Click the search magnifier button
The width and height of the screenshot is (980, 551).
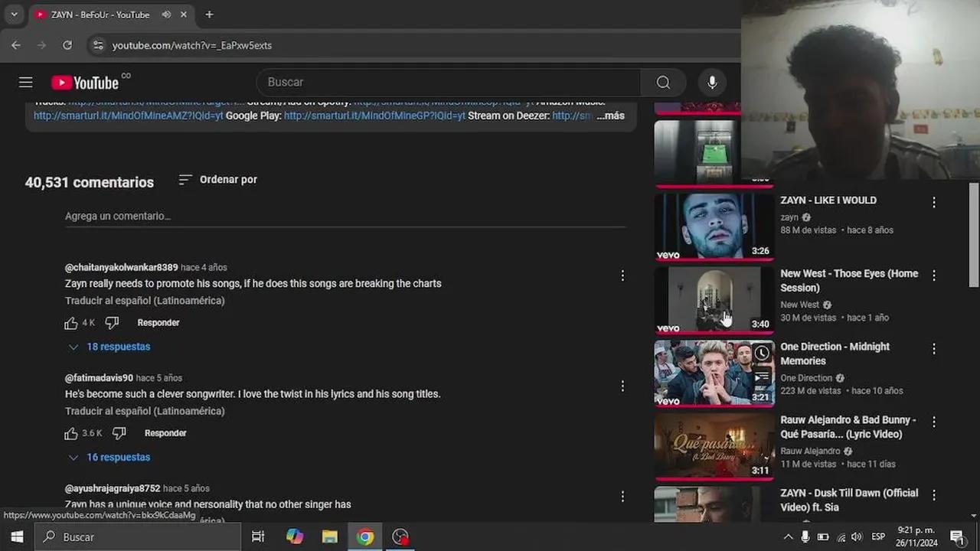click(x=663, y=83)
